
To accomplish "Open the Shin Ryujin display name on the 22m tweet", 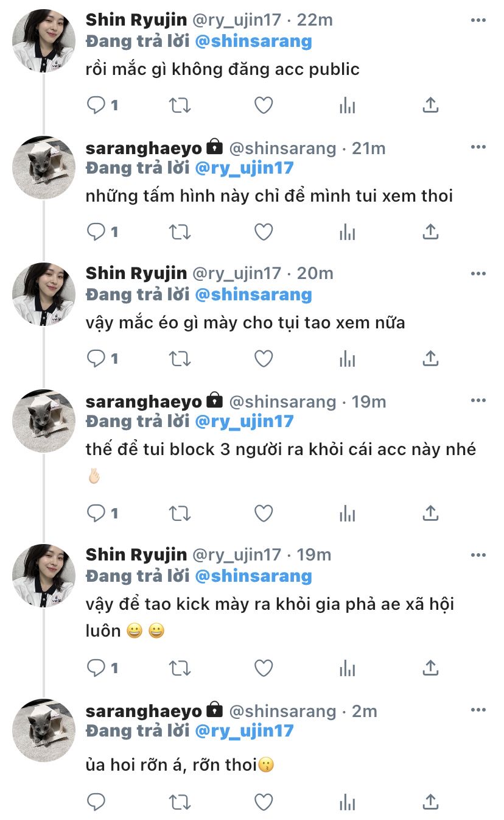I will tap(136, 19).
